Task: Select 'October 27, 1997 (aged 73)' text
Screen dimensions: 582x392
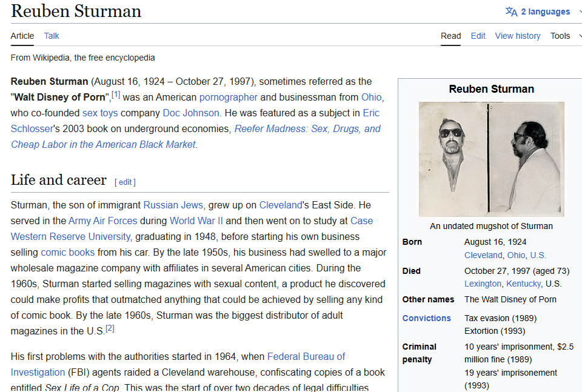Action: click(x=517, y=271)
